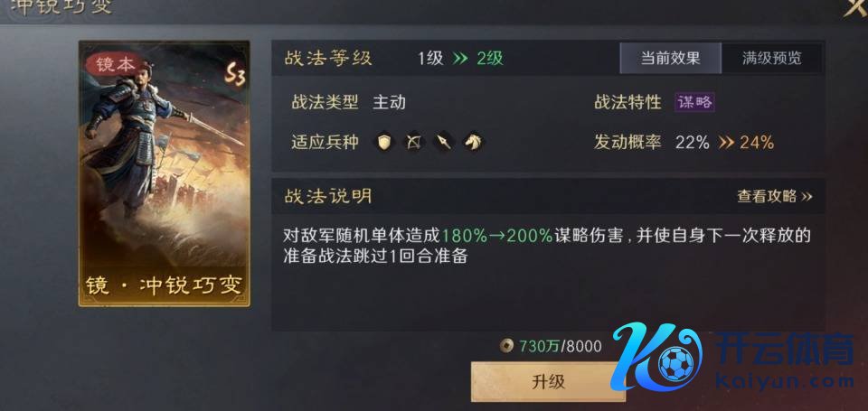The height and width of the screenshot is (411, 868).
Task: Tap the purple 谋略 trait tag
Action: point(694,102)
